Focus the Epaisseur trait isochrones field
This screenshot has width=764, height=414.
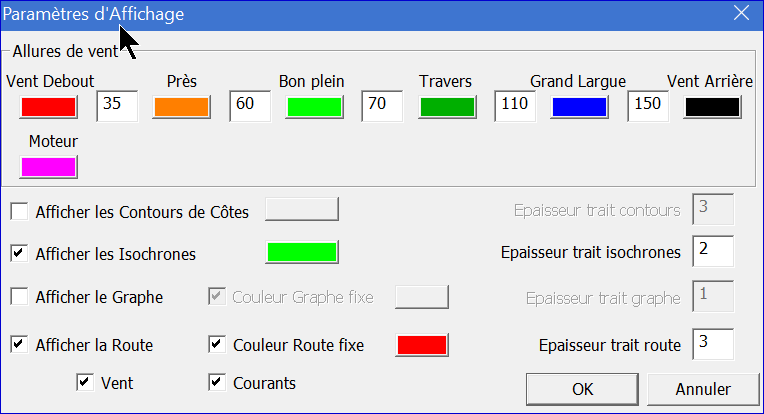pos(713,251)
